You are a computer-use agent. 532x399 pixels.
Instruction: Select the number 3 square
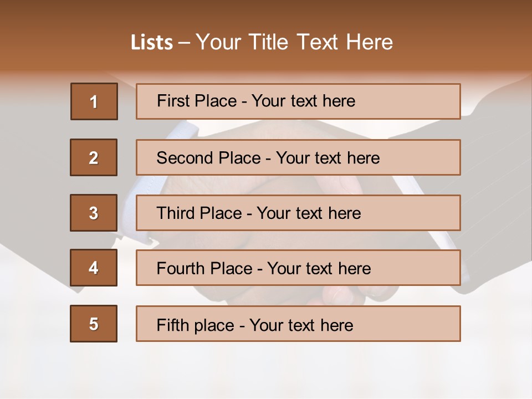point(94,213)
